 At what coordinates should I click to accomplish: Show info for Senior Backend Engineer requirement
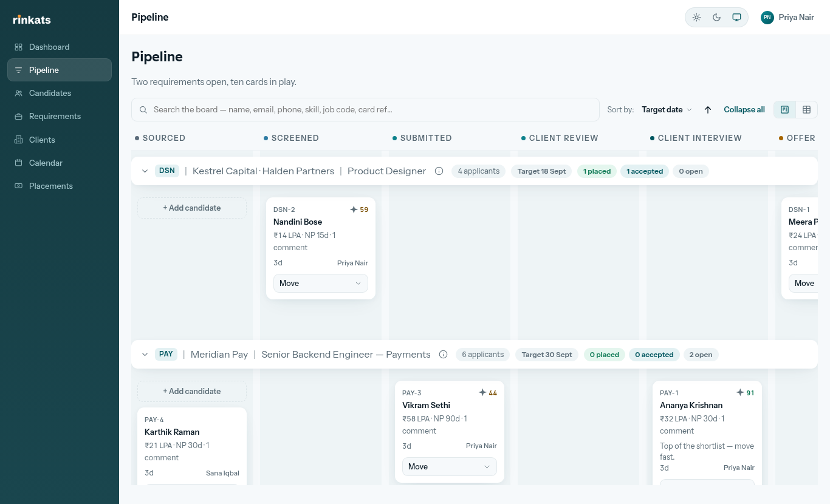tap(444, 355)
